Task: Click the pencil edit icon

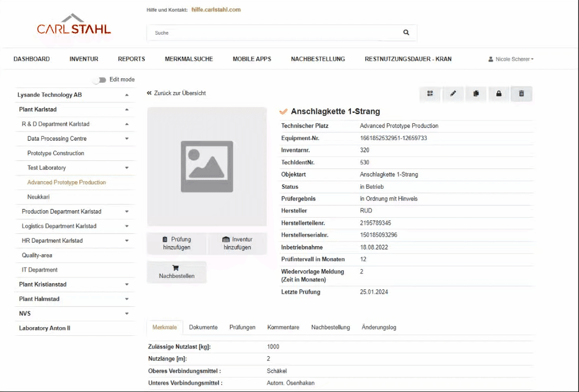Action: tap(453, 94)
